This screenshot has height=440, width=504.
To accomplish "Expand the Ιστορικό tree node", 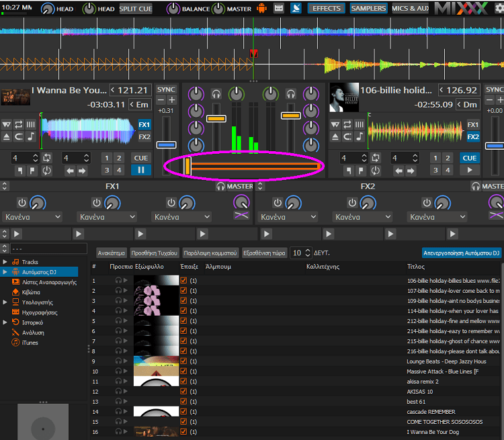I will [x=5, y=322].
